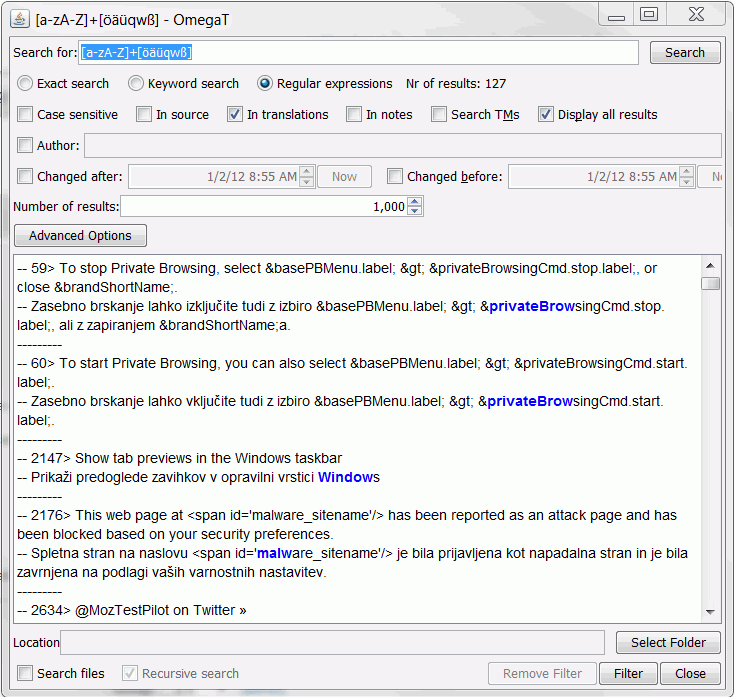The height and width of the screenshot is (697, 735).
Task: Open Advanced Options
Action: coord(80,235)
